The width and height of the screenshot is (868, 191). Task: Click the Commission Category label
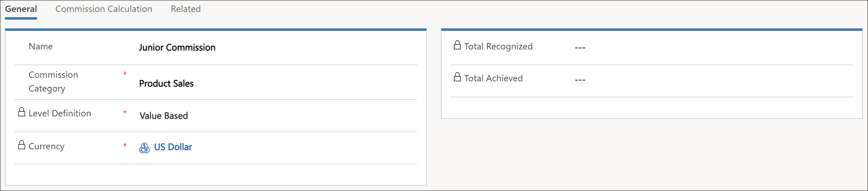(x=53, y=81)
